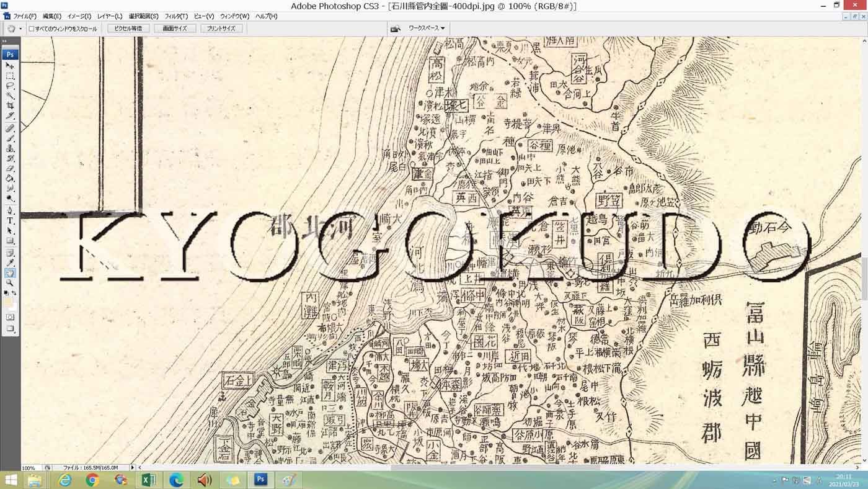Click the ファイル: 165.5M/165.0M status text

click(91, 468)
